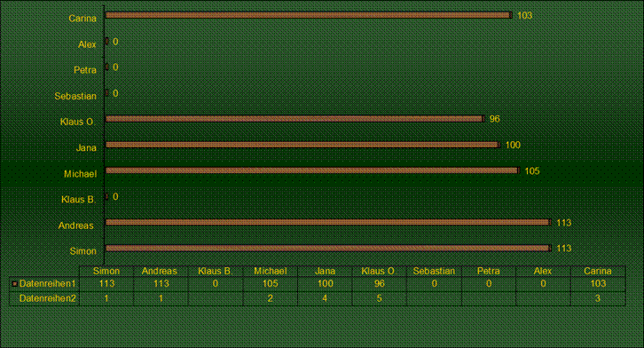Click the 103 data label beside Carina's bar
The height and width of the screenshot is (348, 644).
(524, 16)
